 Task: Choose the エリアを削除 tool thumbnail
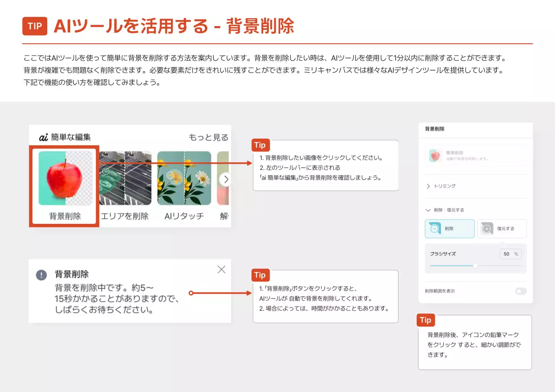point(125,178)
